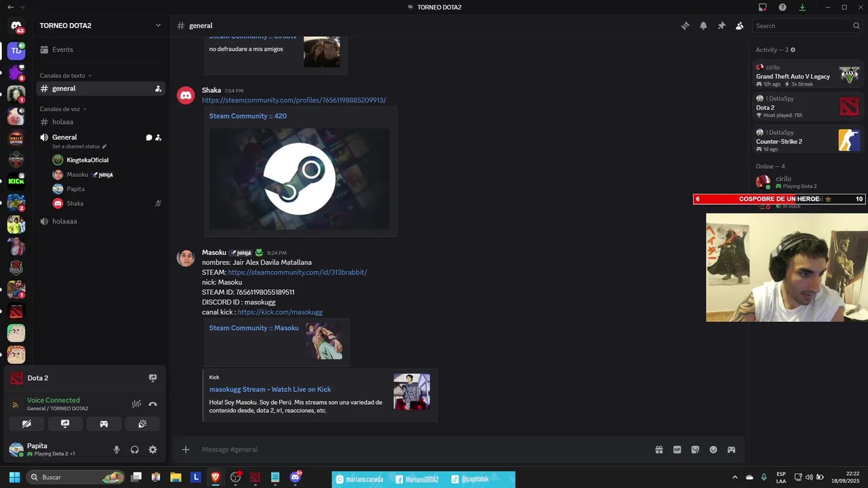Screen dimensions: 868x488
Task: Join the holaaaa voice channel
Action: pos(100,221)
